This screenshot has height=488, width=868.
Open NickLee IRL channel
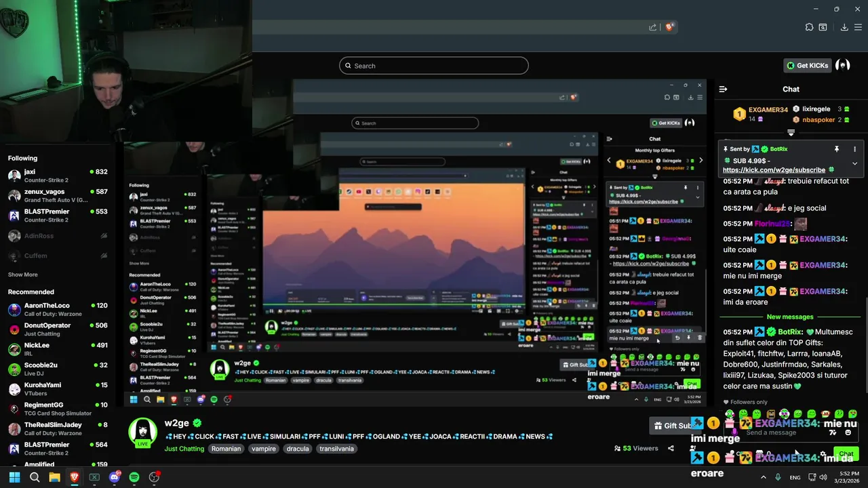(58, 348)
